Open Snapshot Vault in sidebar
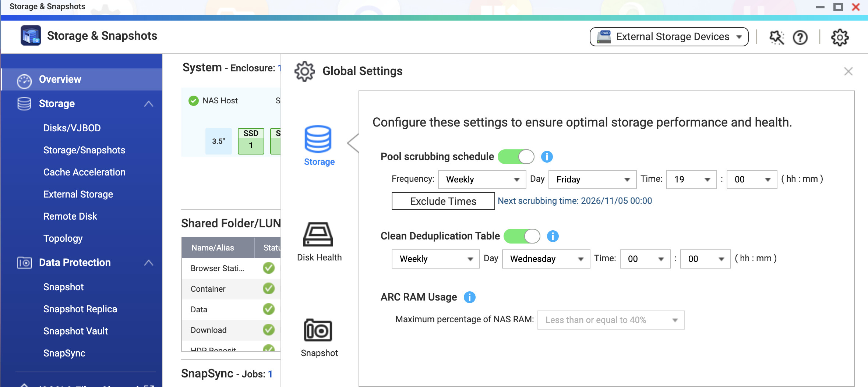The height and width of the screenshot is (387, 868). [75, 331]
